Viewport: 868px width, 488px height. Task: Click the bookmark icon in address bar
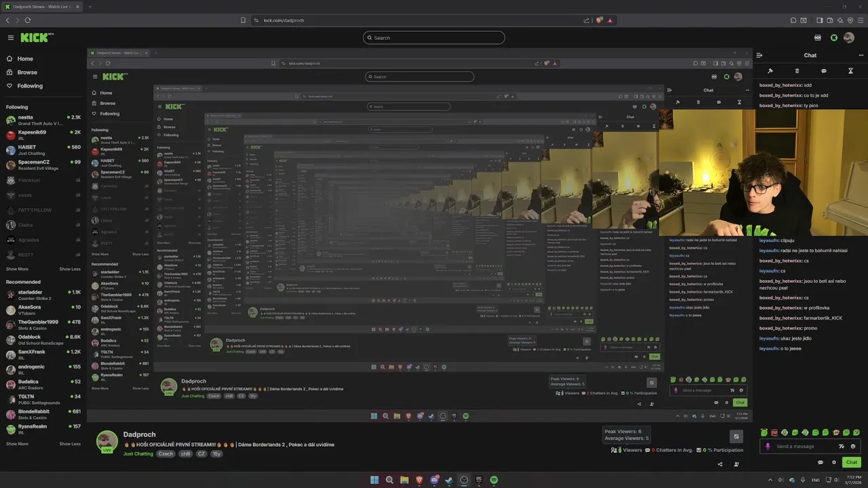[243, 20]
